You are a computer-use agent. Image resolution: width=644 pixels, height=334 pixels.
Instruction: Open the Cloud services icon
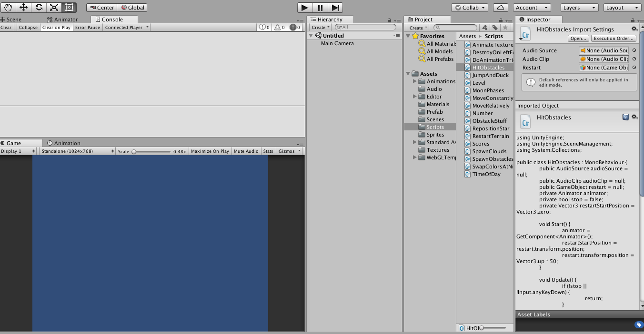[500, 8]
